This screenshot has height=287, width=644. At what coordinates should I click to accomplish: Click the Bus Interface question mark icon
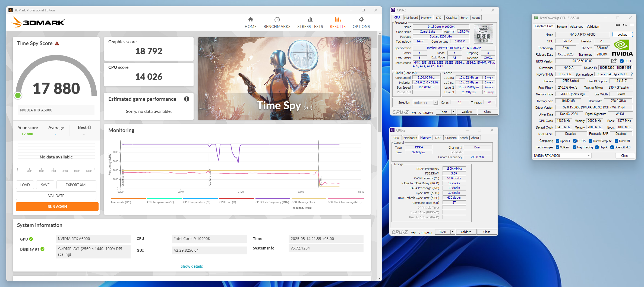pyautogui.click(x=632, y=74)
